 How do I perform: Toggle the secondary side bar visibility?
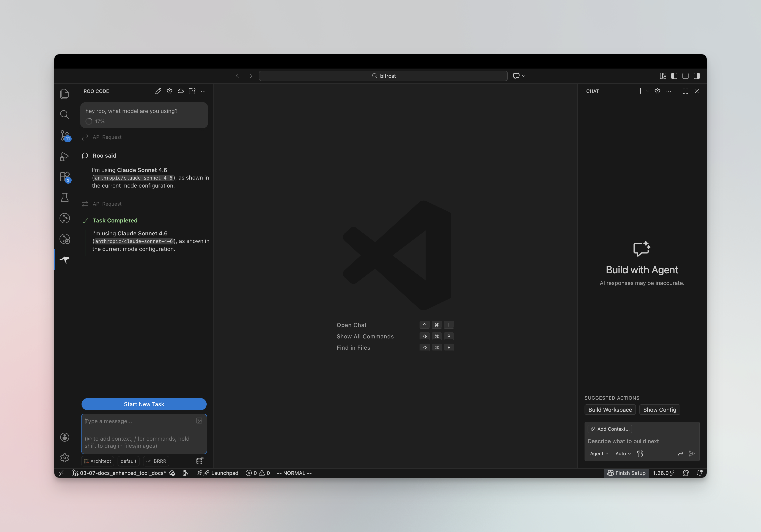(697, 76)
